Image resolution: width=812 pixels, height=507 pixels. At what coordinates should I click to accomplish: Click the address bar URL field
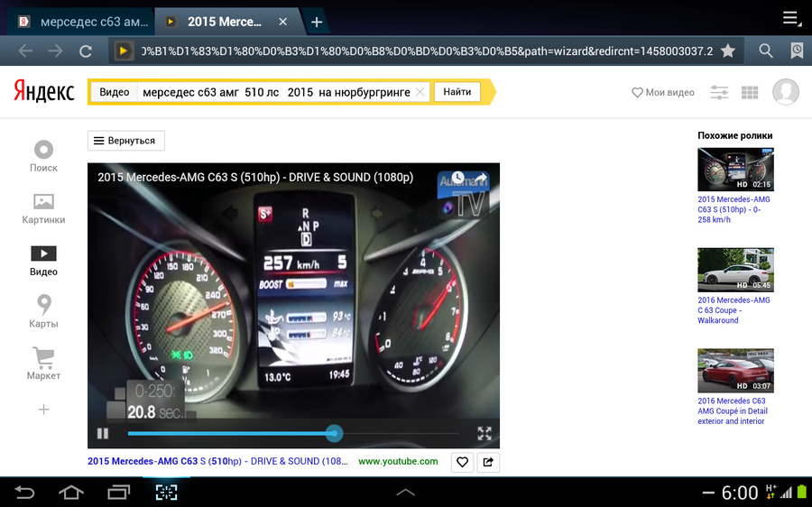coord(428,51)
